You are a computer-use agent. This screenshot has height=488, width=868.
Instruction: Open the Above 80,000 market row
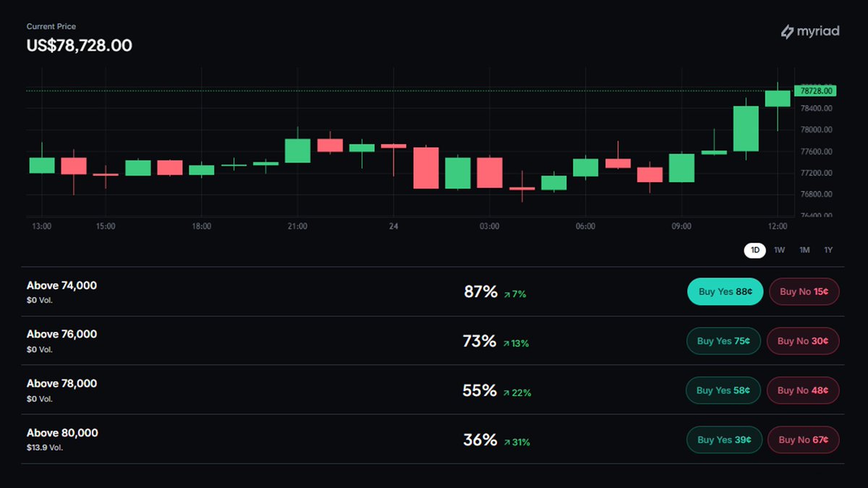tap(434, 439)
